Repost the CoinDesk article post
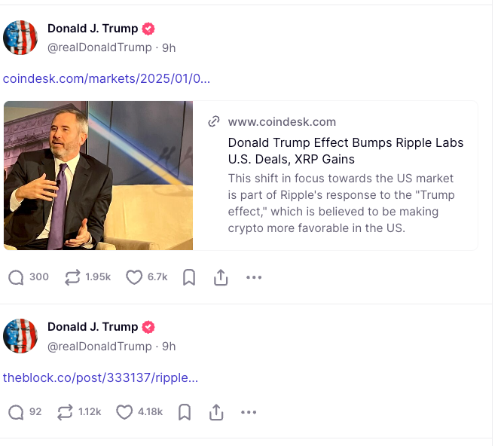This screenshot has width=504, height=446. click(73, 277)
